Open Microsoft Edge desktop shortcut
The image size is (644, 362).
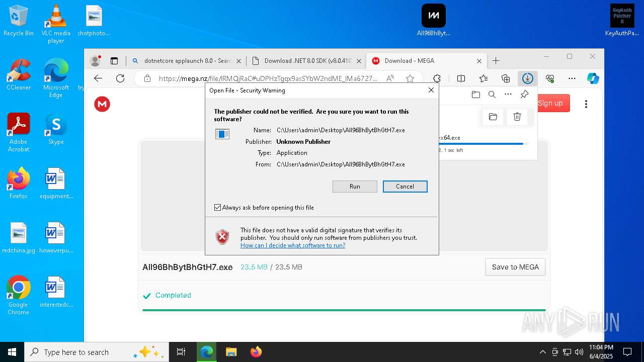[x=56, y=78]
